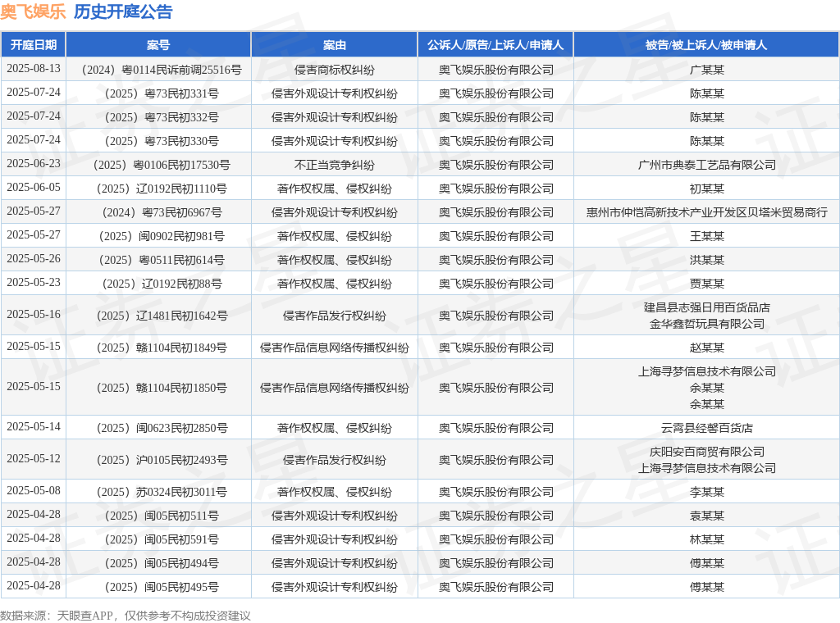Click defendant 洪某某
The height and width of the screenshot is (623, 840).
(706, 260)
